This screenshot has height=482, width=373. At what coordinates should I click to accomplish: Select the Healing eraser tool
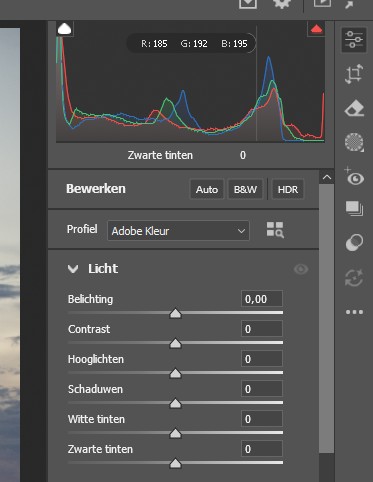(x=354, y=109)
